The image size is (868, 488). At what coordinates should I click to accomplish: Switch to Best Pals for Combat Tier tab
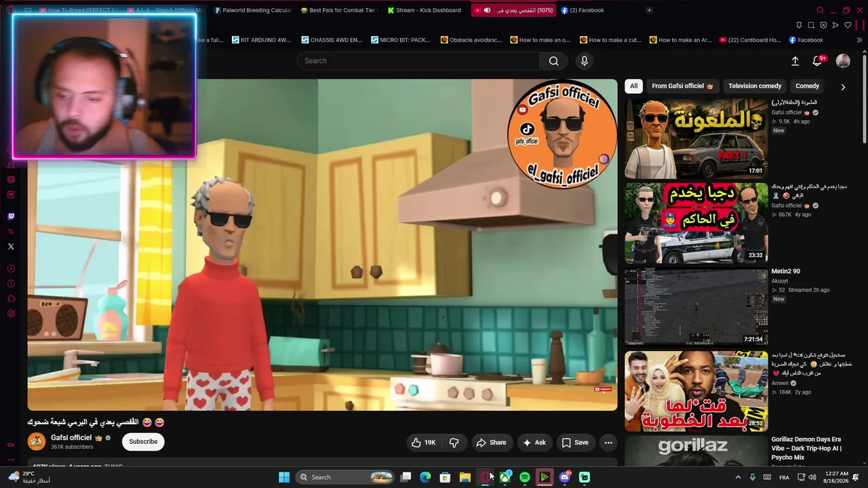[338, 10]
